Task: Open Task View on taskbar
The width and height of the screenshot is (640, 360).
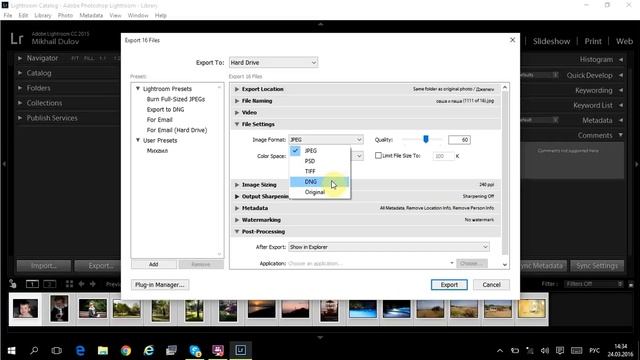Action: 57,350
